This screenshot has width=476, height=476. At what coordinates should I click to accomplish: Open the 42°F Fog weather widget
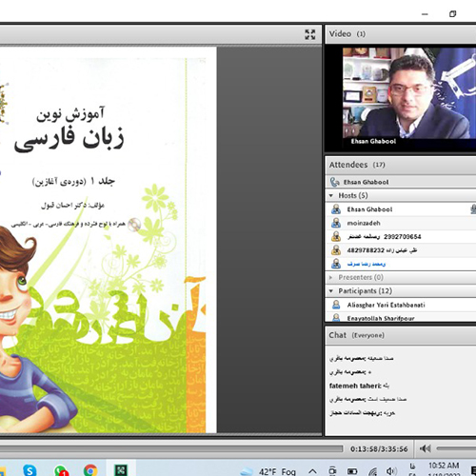[268, 471]
